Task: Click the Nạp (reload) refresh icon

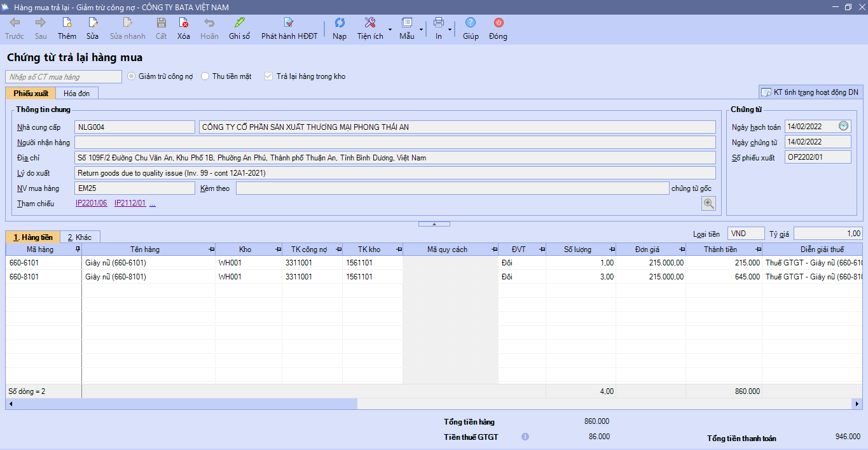Action: click(340, 23)
